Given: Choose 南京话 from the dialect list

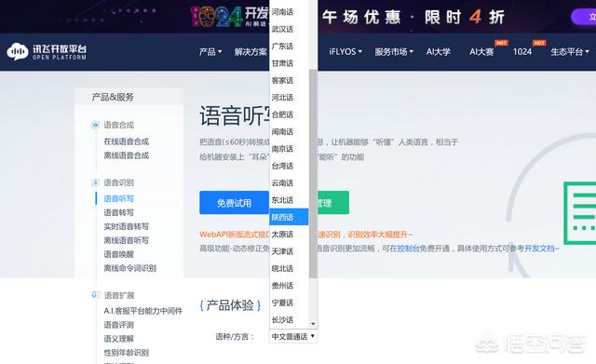Looking at the screenshot, I should pyautogui.click(x=289, y=149).
